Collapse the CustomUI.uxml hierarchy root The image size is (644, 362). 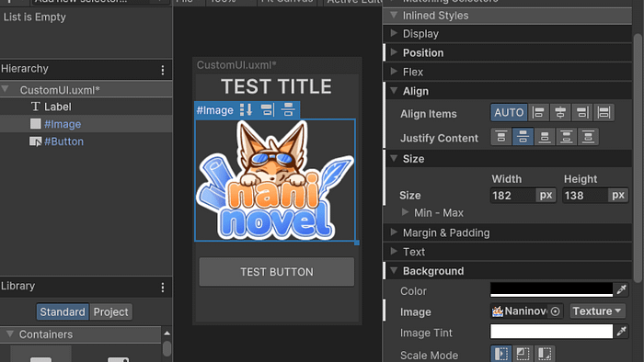(6, 89)
